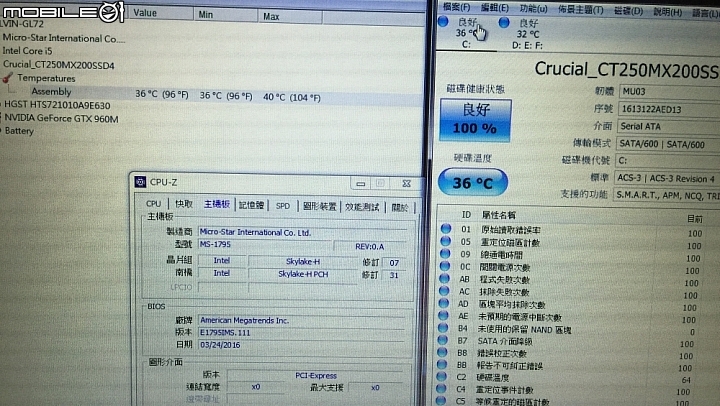This screenshot has height=406, width=720.
Task: Click the blue status circle for drive C:
Action: pos(443,21)
